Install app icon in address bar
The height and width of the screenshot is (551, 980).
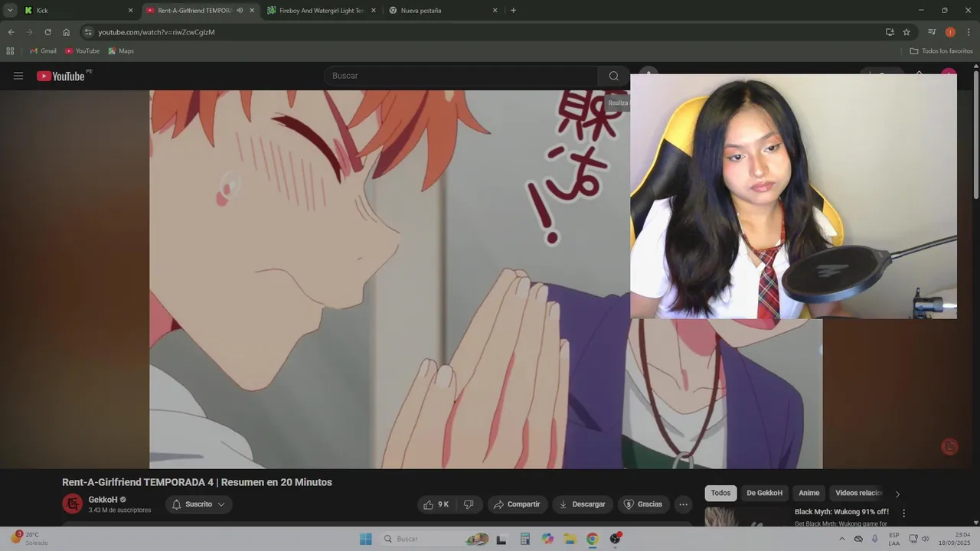tap(890, 32)
